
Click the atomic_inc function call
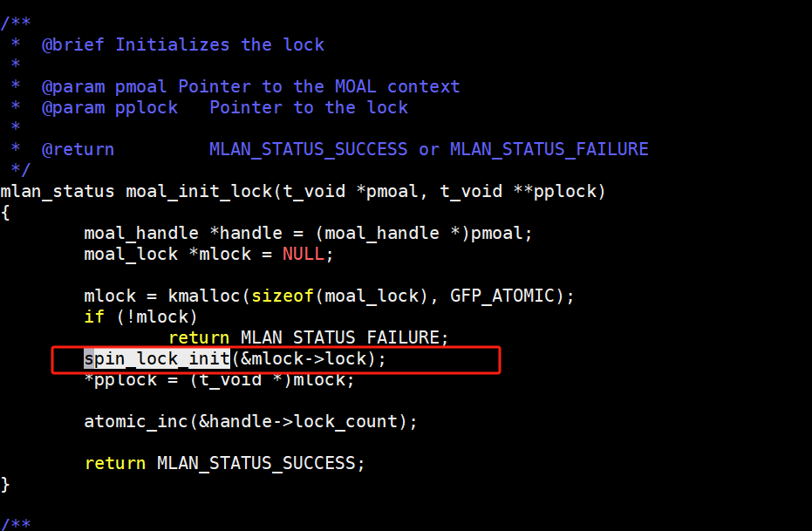136,421
